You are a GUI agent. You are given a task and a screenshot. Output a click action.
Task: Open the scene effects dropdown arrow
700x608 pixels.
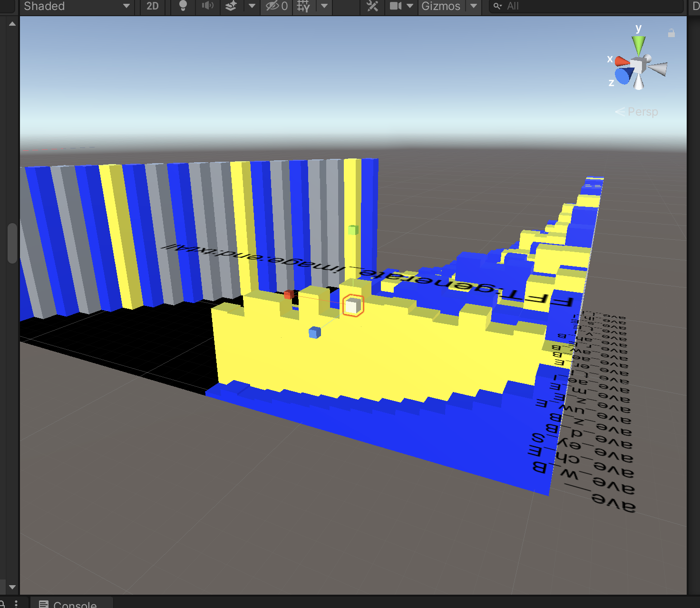point(252,6)
